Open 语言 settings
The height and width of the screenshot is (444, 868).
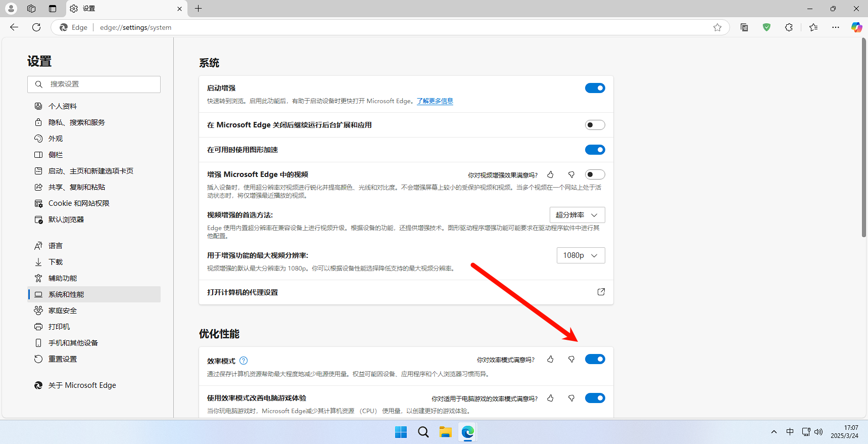pos(94,246)
